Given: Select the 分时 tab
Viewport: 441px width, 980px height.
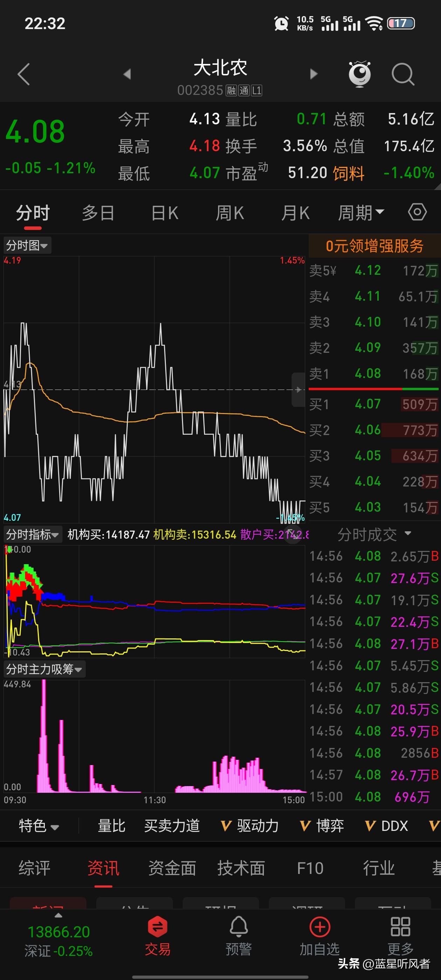Looking at the screenshot, I should coord(33,213).
